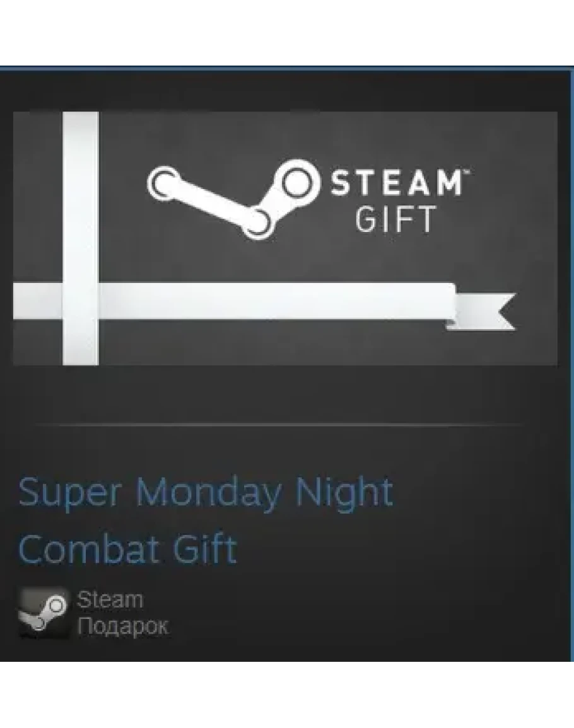Open the Super Monday Night Combat Gift title

(206, 521)
